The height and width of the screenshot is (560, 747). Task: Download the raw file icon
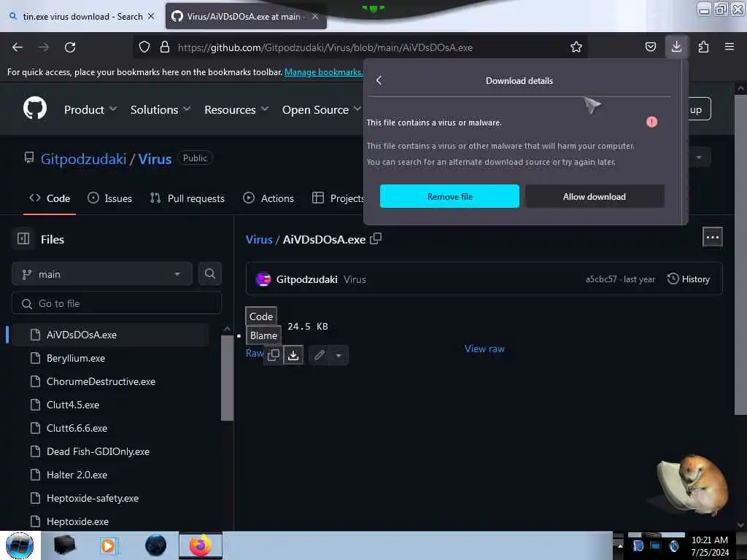[293, 355]
